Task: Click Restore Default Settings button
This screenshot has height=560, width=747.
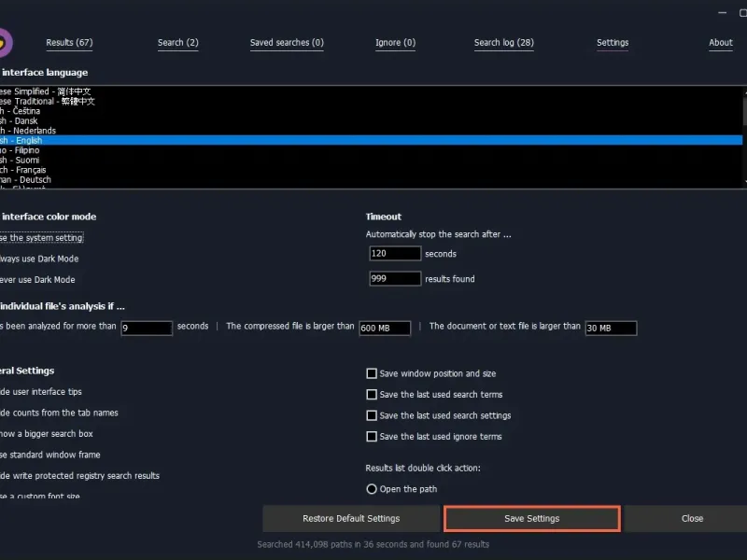Action: pos(351,519)
